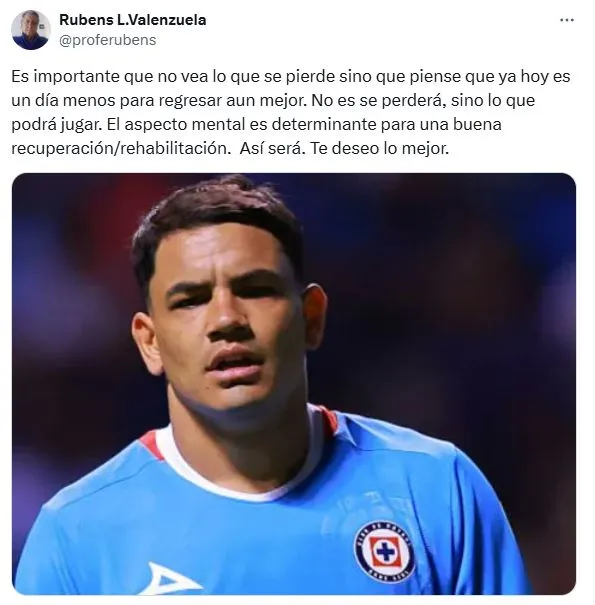
Task: Click the sentence 'Así será.' in the tweet
Action: click(272, 148)
